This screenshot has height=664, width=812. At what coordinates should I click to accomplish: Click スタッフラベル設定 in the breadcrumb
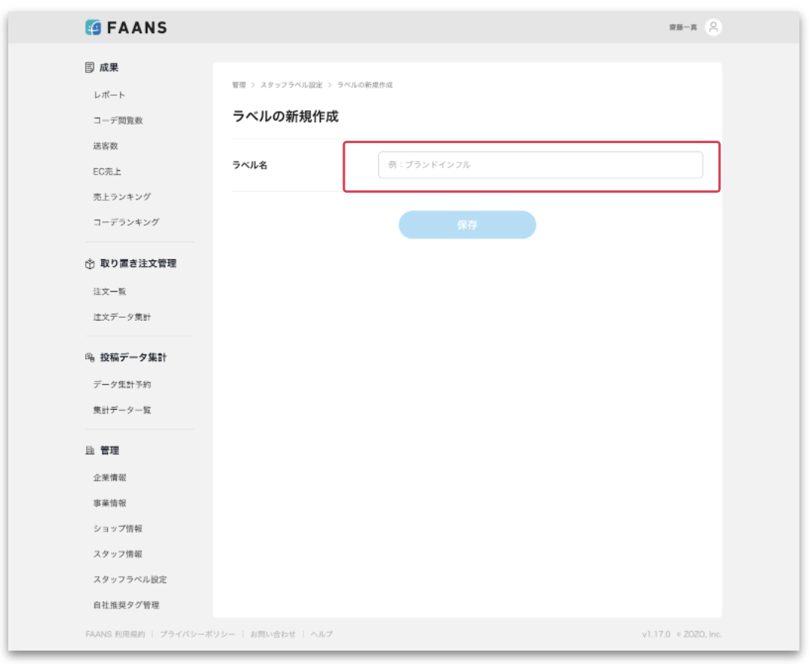291,85
